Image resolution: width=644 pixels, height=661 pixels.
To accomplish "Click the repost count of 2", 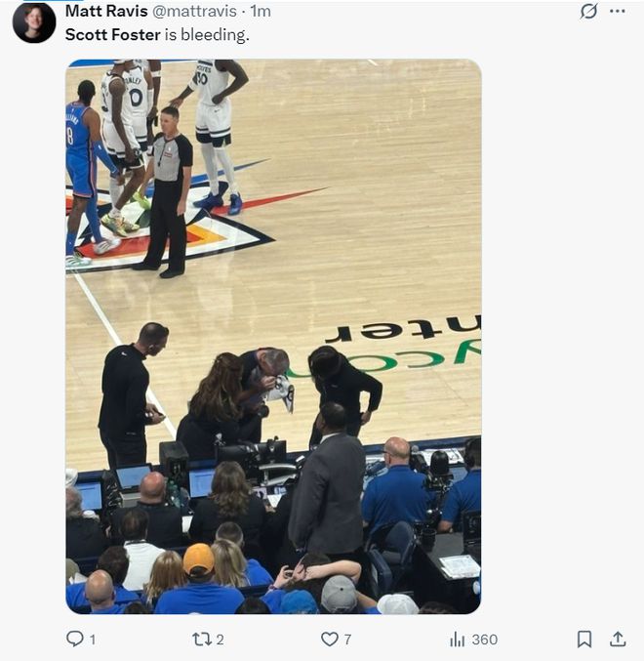I will tap(220, 640).
